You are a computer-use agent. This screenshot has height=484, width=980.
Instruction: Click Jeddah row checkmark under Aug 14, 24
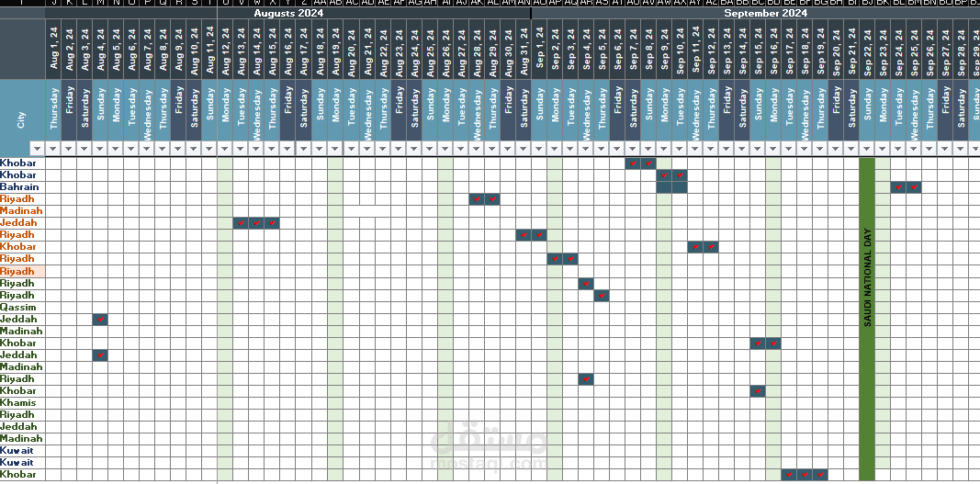(x=257, y=223)
